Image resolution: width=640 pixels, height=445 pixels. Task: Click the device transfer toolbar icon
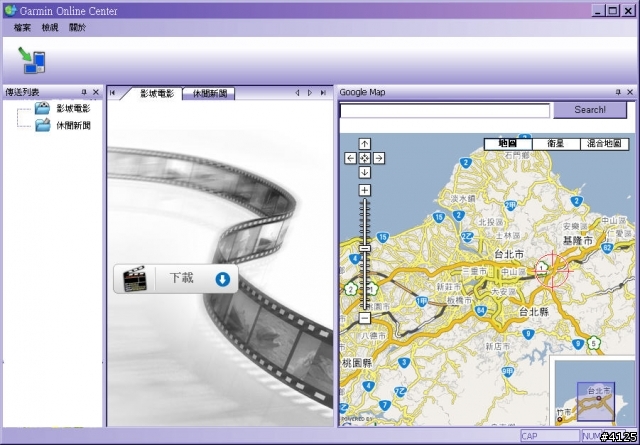click(32, 60)
